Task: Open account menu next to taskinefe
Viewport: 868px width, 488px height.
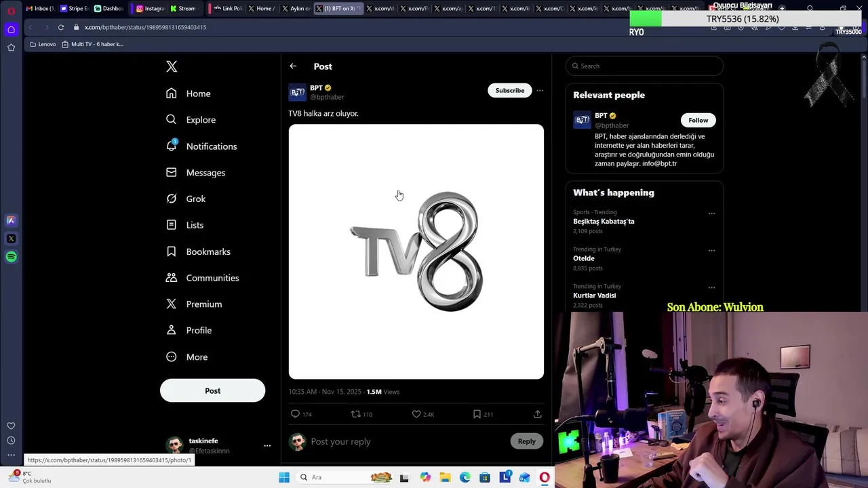Action: pyautogui.click(x=267, y=446)
